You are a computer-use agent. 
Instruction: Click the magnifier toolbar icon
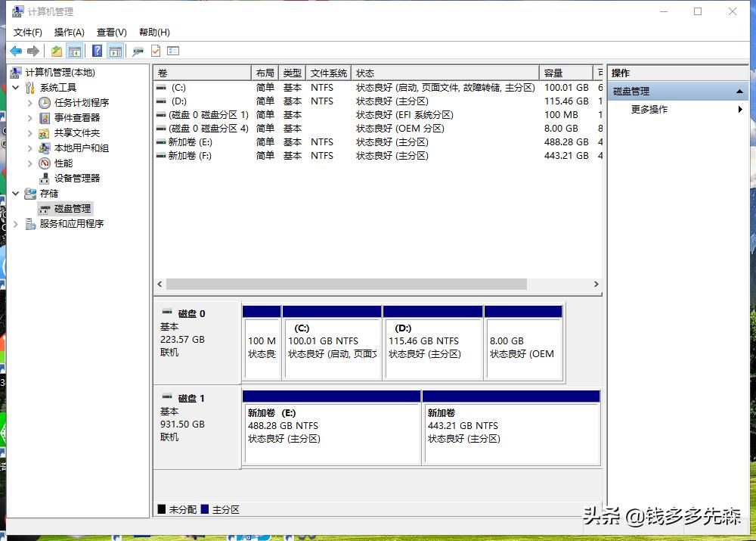click(137, 51)
